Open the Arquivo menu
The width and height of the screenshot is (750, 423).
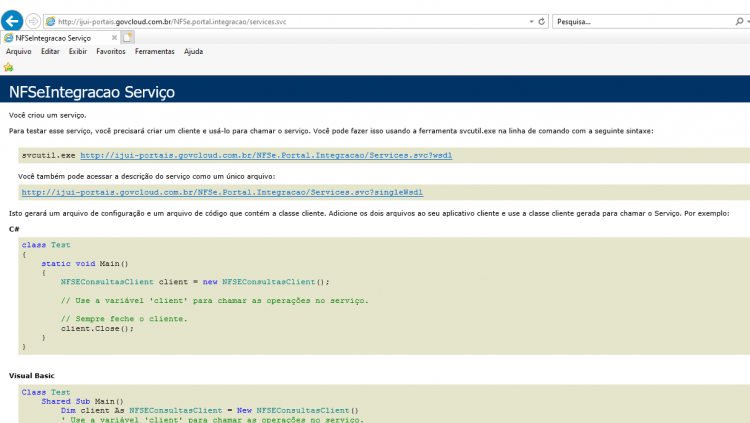pyautogui.click(x=19, y=51)
